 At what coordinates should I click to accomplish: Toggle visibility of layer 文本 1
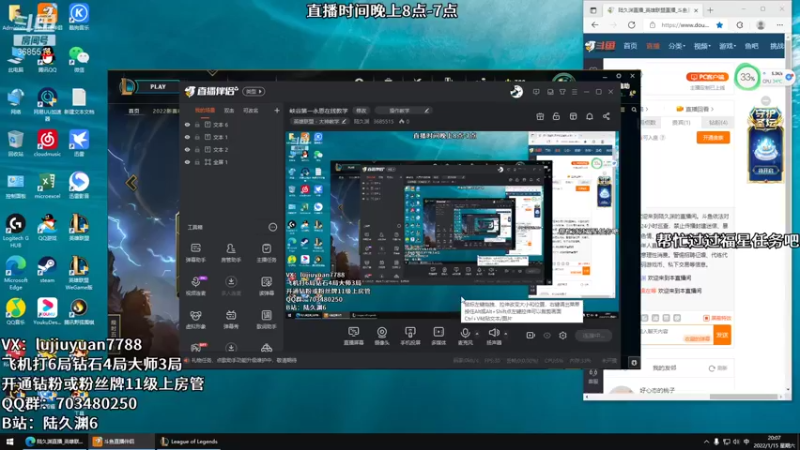[187, 137]
